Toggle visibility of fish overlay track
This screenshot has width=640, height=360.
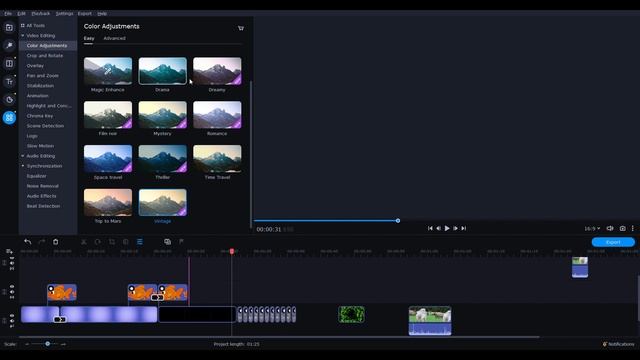12,287
